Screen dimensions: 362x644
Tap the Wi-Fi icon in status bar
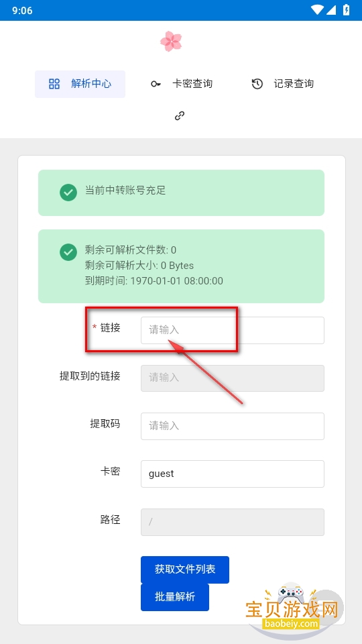(x=317, y=10)
